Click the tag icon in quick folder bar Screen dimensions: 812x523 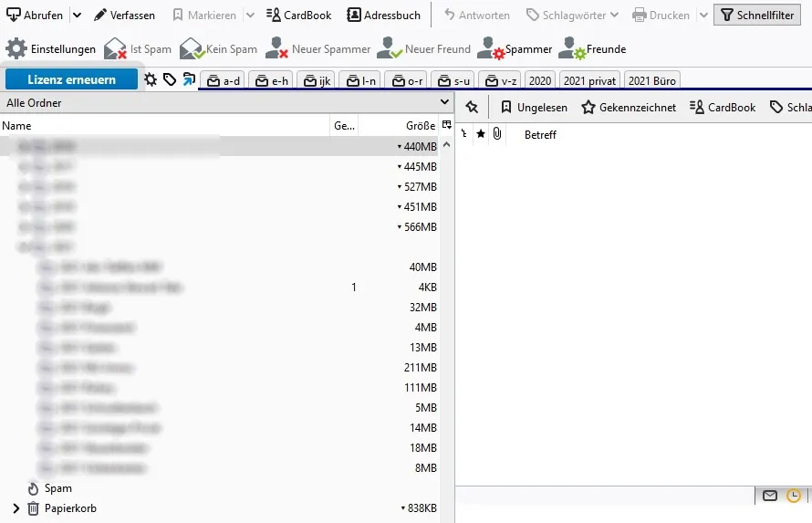pos(170,79)
